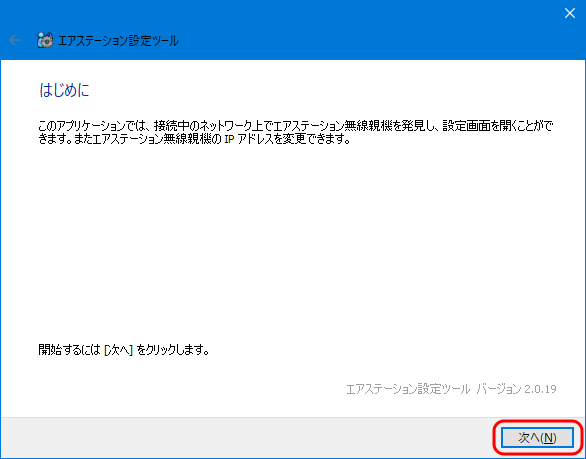Screen dimensions: 586x459
Task: Click the first line of the description paragraph
Action: (296, 126)
